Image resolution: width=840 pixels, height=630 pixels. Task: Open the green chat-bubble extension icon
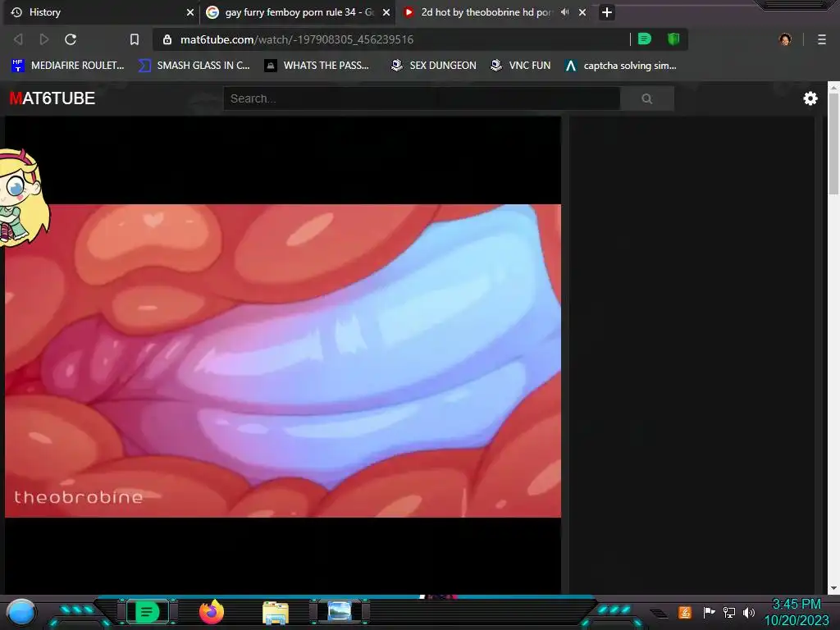[x=645, y=39]
